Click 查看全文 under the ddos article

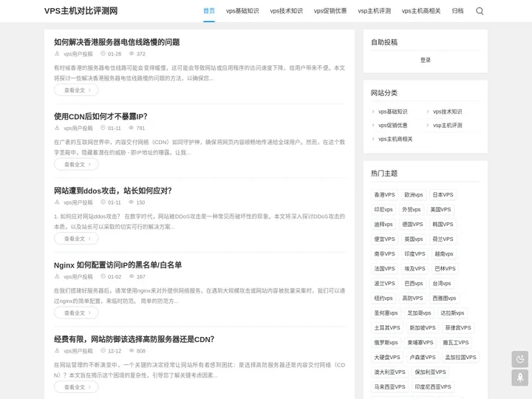pyautogui.click(x=76, y=239)
